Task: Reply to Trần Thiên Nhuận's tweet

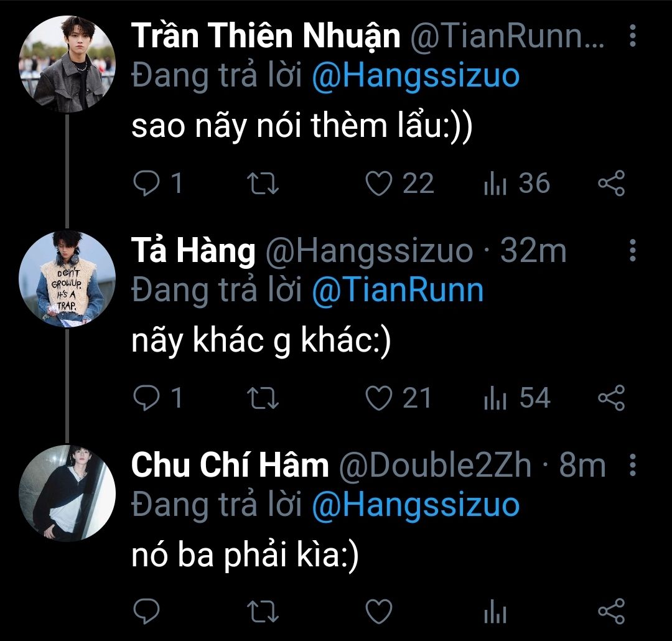Action: [x=147, y=184]
